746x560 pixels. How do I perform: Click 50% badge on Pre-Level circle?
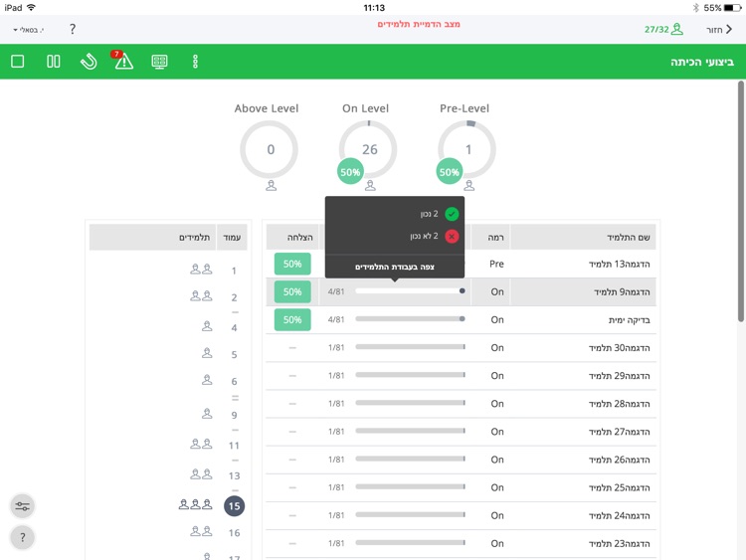pyautogui.click(x=450, y=172)
